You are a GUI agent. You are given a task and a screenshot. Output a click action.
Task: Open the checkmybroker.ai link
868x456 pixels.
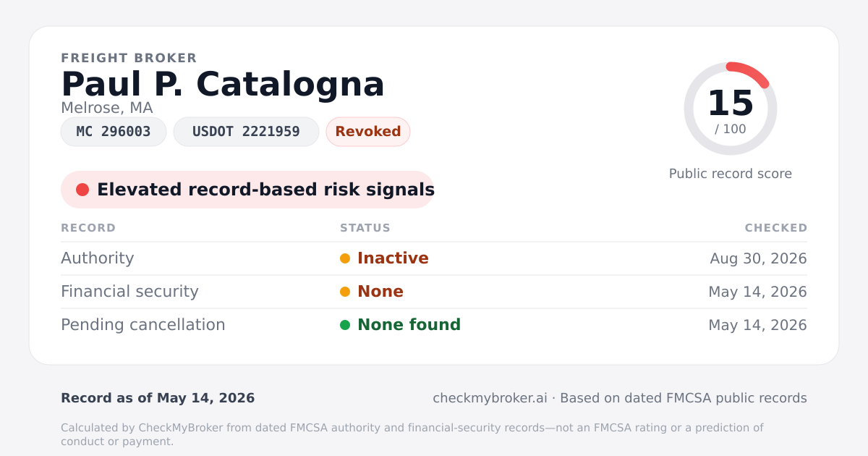(x=490, y=398)
